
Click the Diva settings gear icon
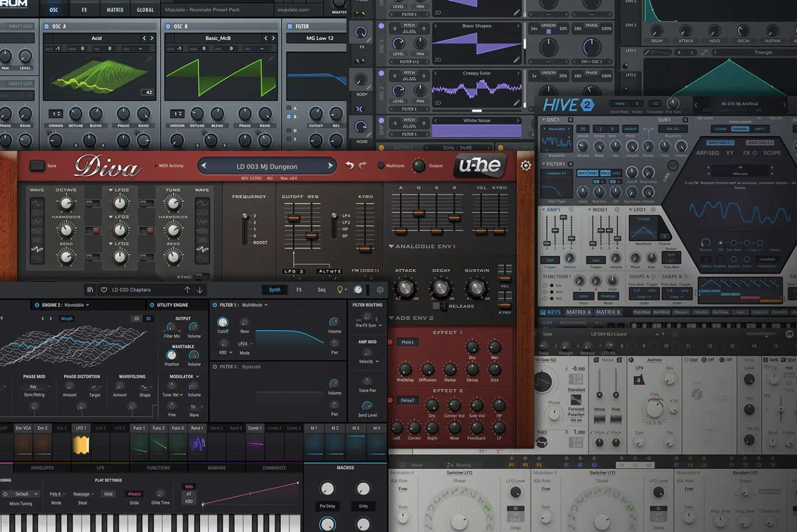point(526,166)
